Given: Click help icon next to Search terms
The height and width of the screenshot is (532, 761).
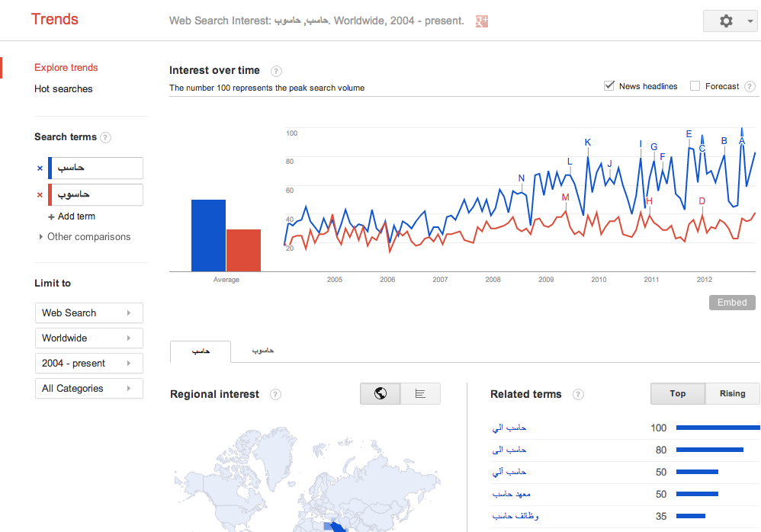Looking at the screenshot, I should pos(106,138).
